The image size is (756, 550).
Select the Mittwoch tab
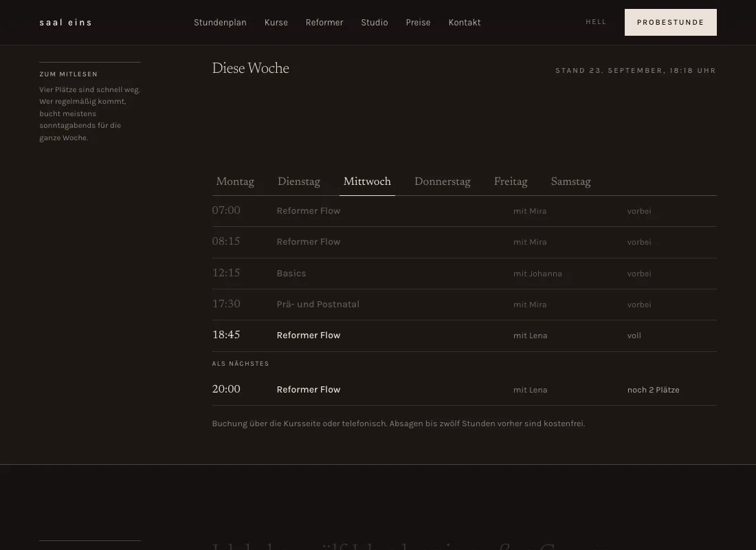[368, 182]
